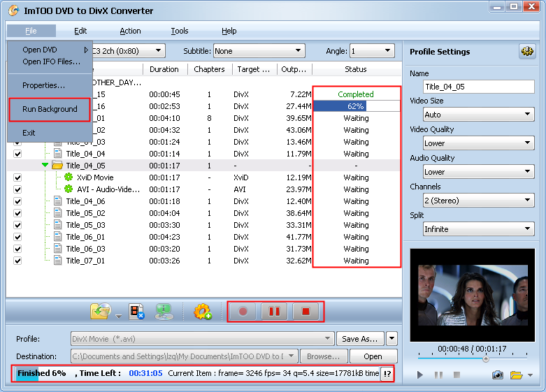Click the Title_05_02 document icon
Image resolution: width=546 pixels, height=392 pixels.
58,212
